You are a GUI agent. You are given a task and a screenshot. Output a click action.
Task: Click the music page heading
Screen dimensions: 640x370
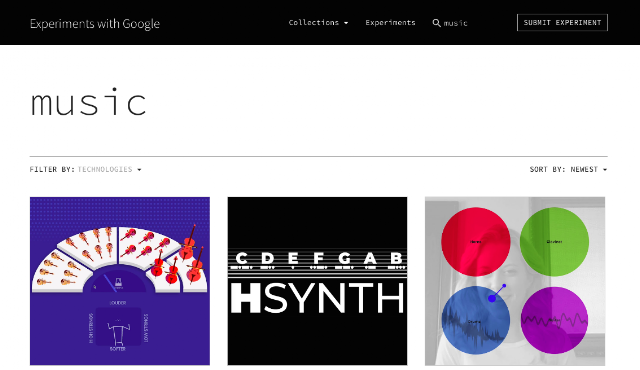pyautogui.click(x=88, y=102)
